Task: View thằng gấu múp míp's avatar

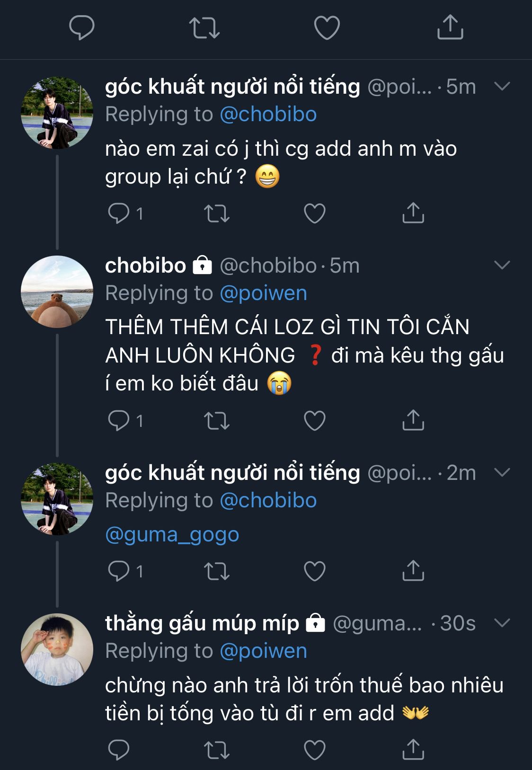Action: point(57,649)
